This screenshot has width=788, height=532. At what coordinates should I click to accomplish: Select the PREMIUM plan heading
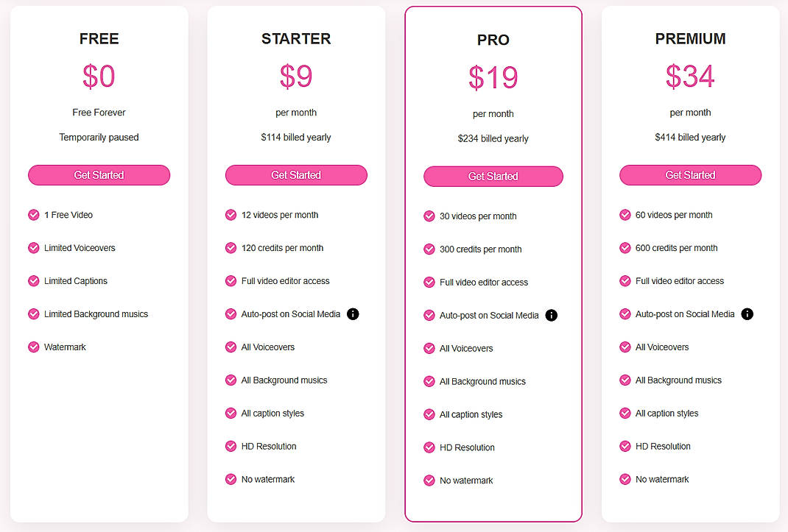click(x=690, y=38)
